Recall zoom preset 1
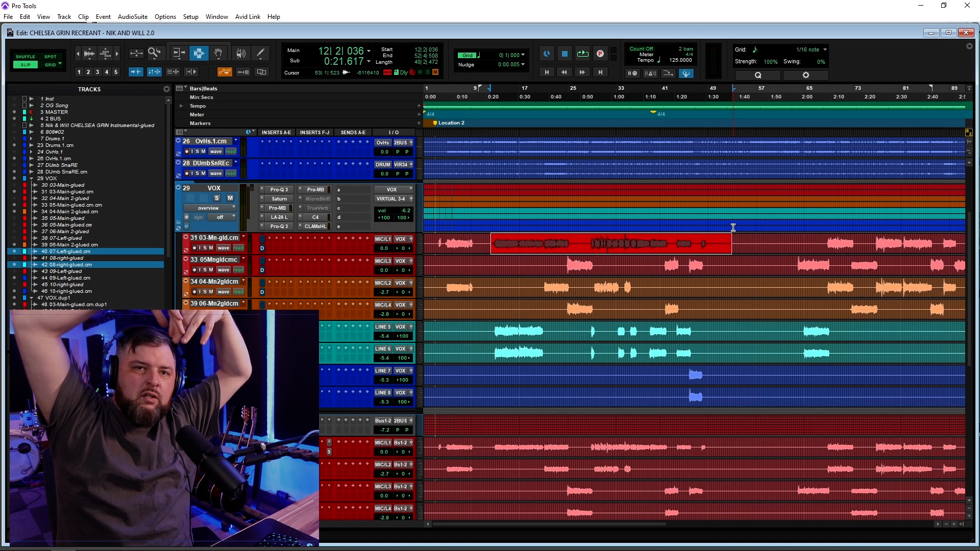 click(79, 72)
